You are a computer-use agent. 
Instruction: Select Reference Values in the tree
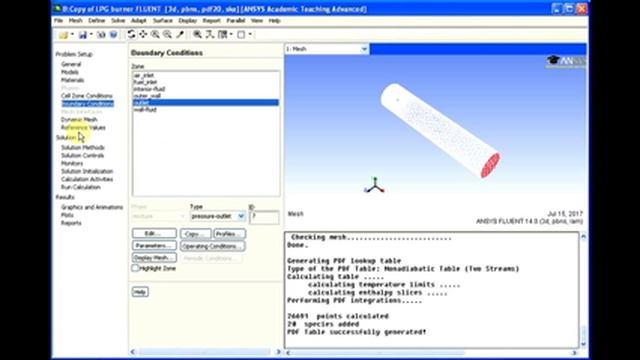[x=83, y=128]
